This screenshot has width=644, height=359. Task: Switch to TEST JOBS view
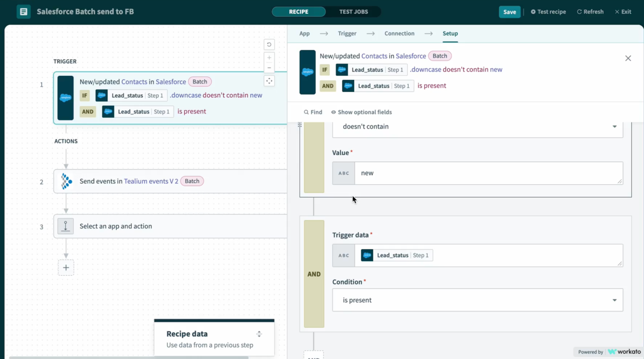tap(353, 12)
